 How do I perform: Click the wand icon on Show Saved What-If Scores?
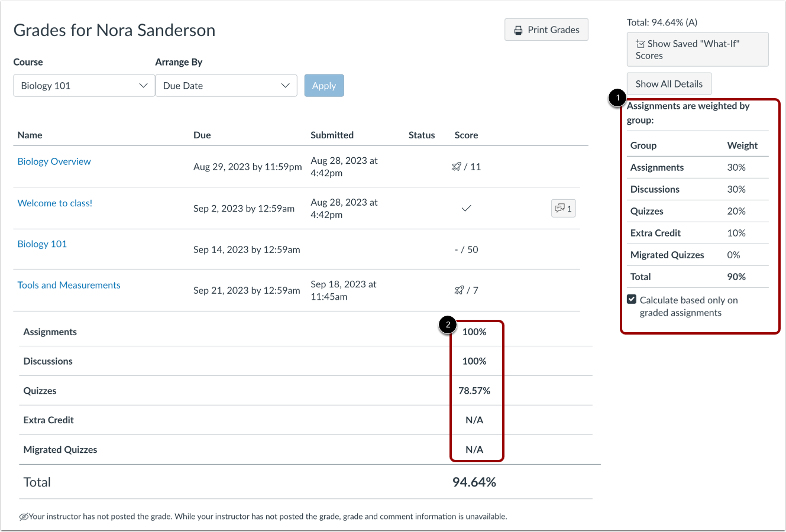pyautogui.click(x=639, y=43)
